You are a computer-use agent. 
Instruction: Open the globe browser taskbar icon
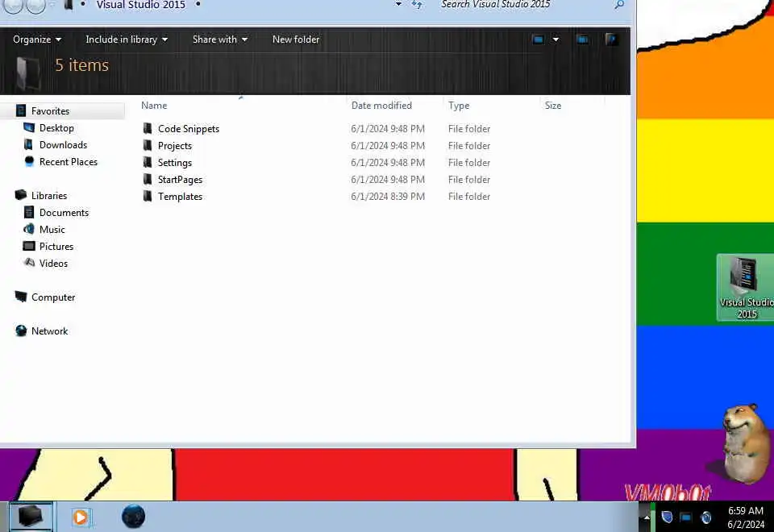pos(133,517)
